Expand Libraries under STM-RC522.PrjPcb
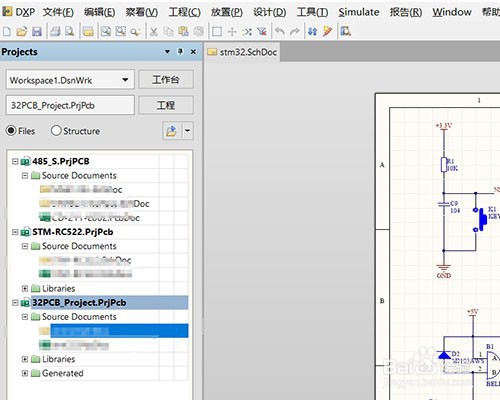This screenshot has width=500, height=400. 25,288
